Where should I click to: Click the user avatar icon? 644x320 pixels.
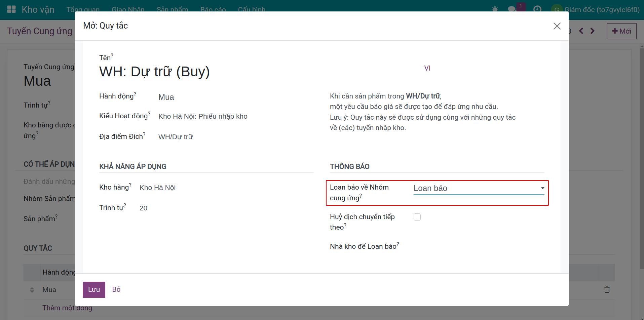tap(557, 9)
